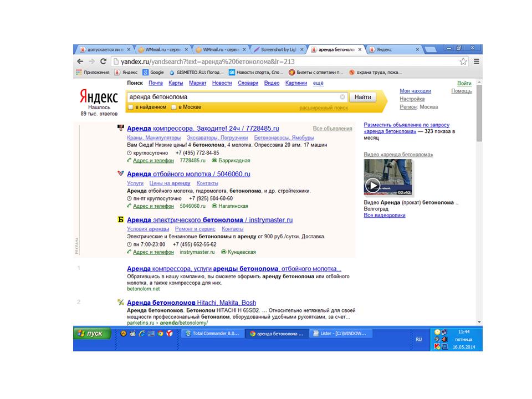The image size is (532, 399).
Task: Open ad 'Аренда компрессора. Заходите! 24ч'
Action: point(203,129)
